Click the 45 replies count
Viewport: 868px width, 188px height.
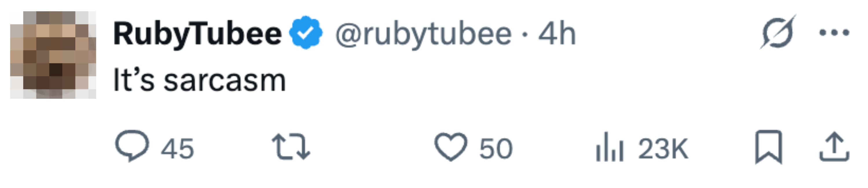[177, 148]
